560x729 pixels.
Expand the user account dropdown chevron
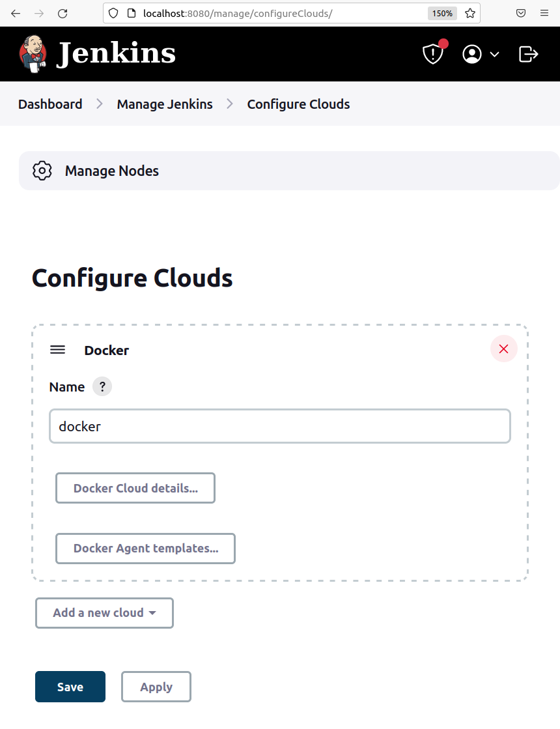tap(495, 54)
